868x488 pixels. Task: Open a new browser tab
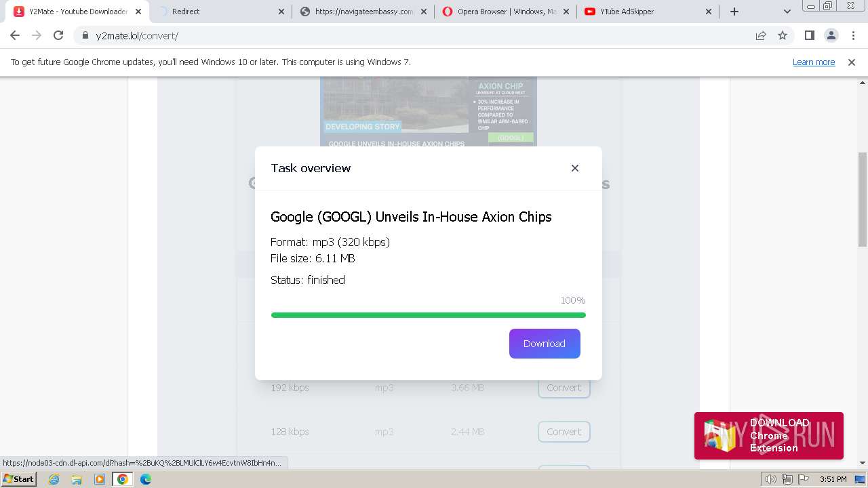tap(734, 12)
